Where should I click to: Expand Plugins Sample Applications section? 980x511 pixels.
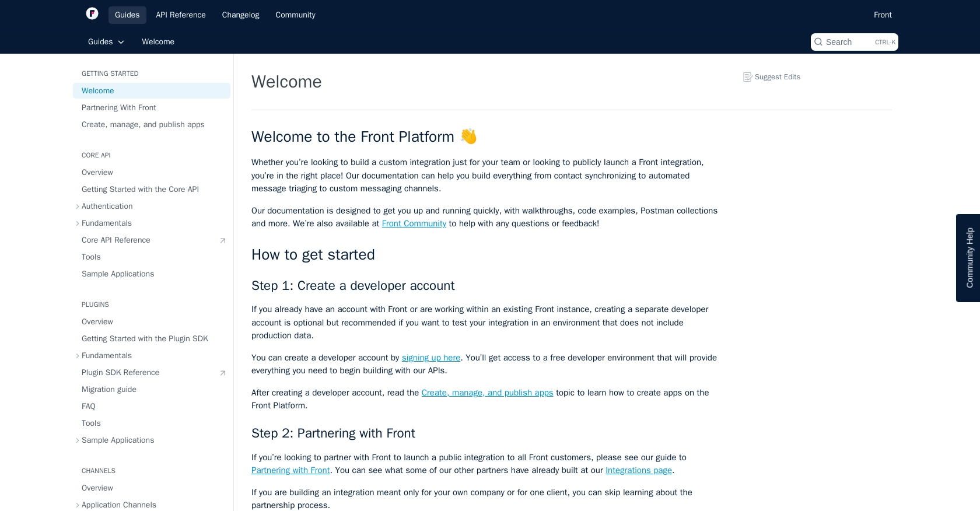(78, 440)
